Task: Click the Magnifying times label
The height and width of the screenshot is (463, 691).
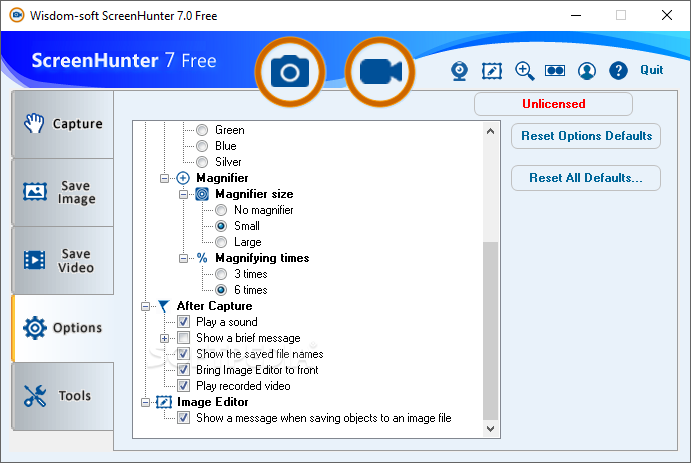Action: 262,258
